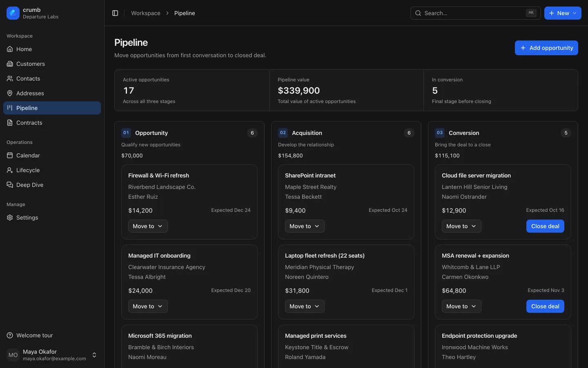Viewport: 588px width, 368px height.
Task: Focus the Search input field
Action: click(475, 13)
